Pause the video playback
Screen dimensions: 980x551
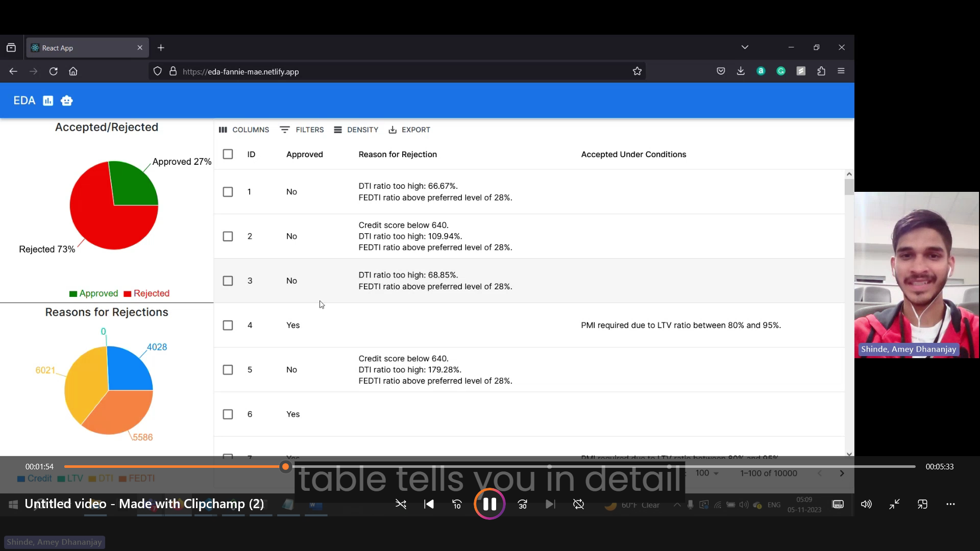[x=489, y=504]
